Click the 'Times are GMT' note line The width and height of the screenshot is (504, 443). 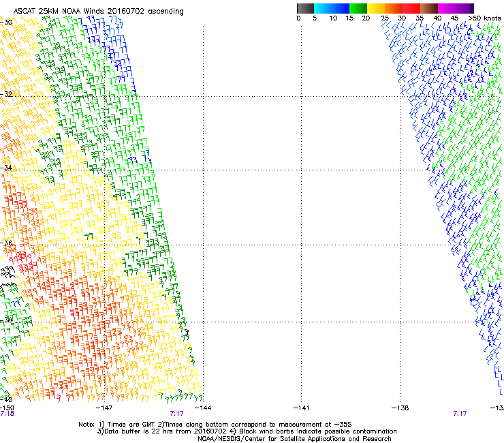tap(215, 425)
